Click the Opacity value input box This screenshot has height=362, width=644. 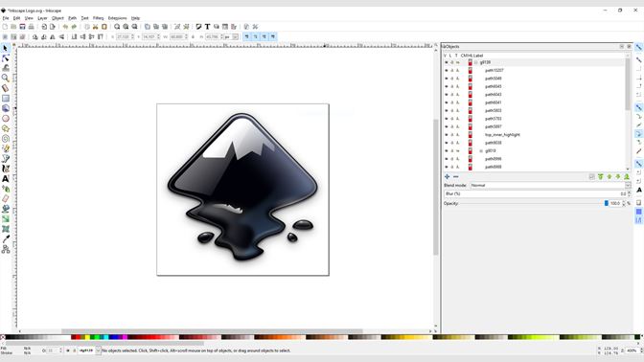615,203
